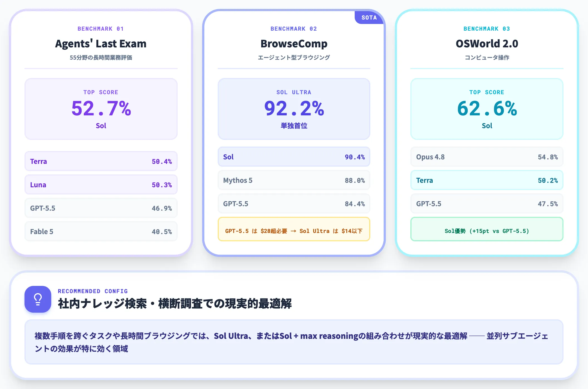Click TOP SCORE label in Agents' Last Exam card
Viewport: 588px width, 389px height.
(x=101, y=92)
